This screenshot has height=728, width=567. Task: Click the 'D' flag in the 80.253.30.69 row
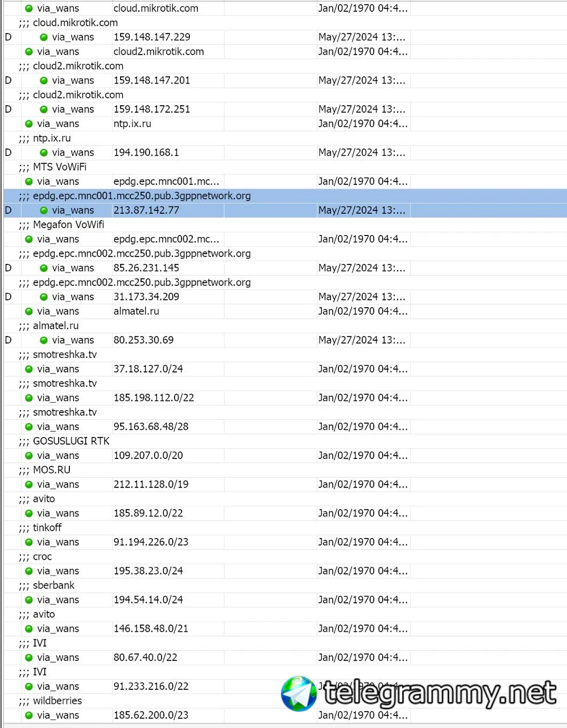pos(8,340)
